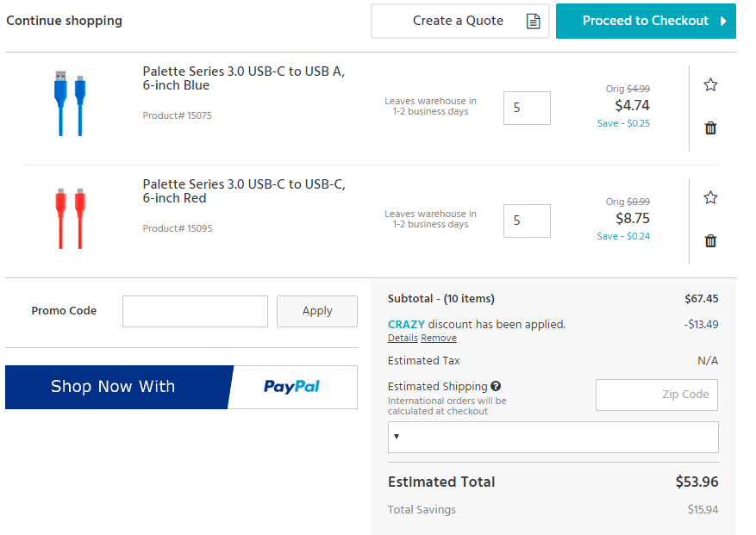Delete the blue USB-C to USB A cable
Screen dimensions: 756x535
point(710,128)
